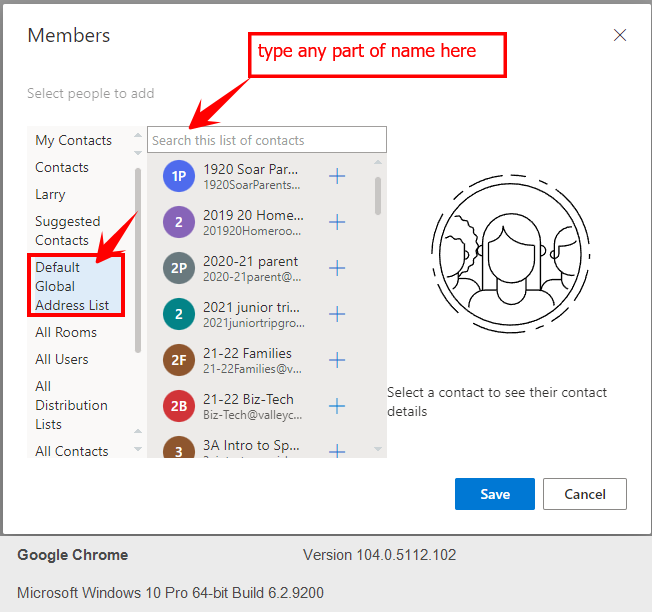This screenshot has width=652, height=612.
Task: Click up arrow above All Contacts
Action: (x=138, y=431)
